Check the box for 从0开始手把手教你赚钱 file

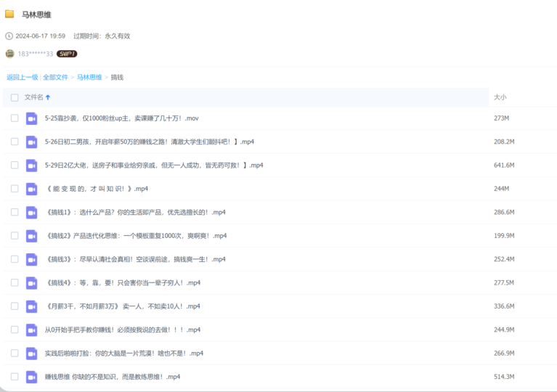15,330
